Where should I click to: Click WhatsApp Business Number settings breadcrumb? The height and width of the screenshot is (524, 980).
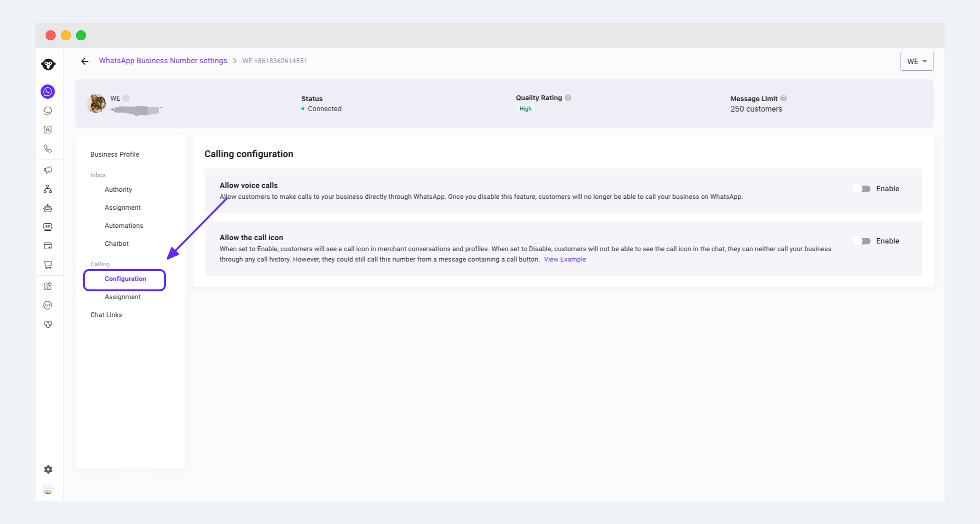(163, 61)
